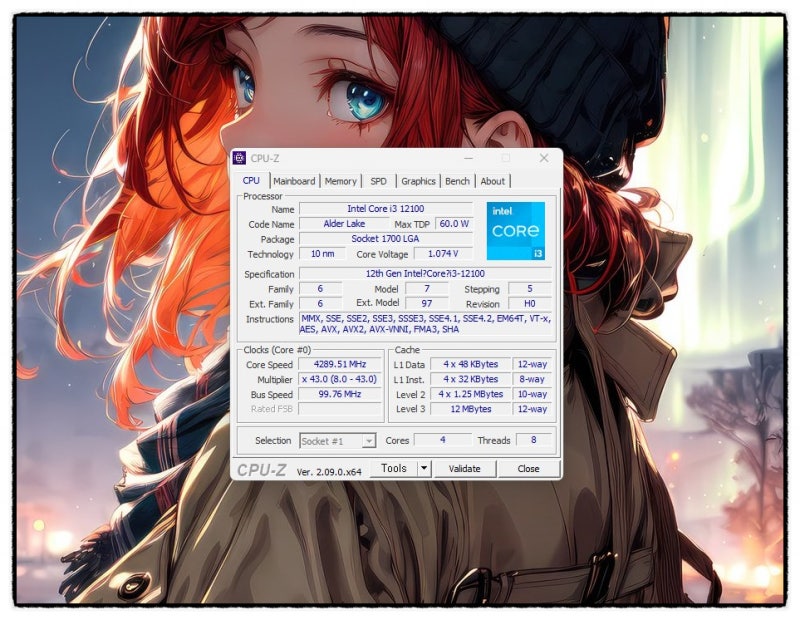The image size is (800, 620).
Task: Click the Revision value 'H0'
Action: (x=530, y=304)
